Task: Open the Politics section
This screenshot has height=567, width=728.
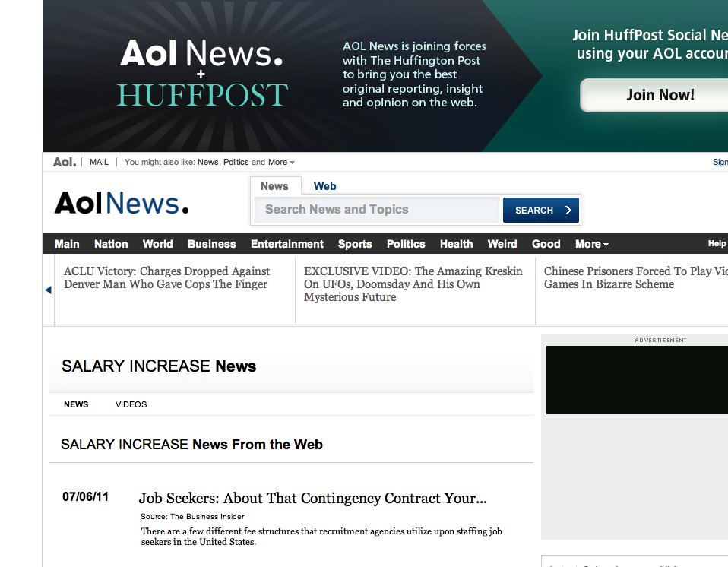Action: [406, 244]
